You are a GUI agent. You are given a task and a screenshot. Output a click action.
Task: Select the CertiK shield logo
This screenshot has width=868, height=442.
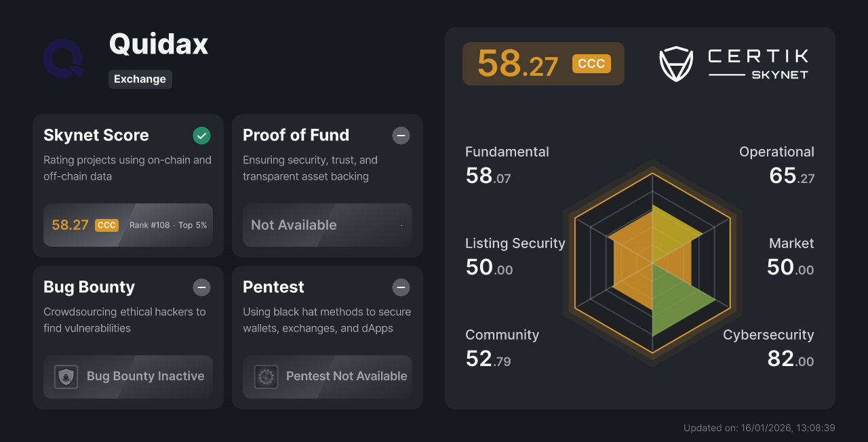(x=675, y=64)
